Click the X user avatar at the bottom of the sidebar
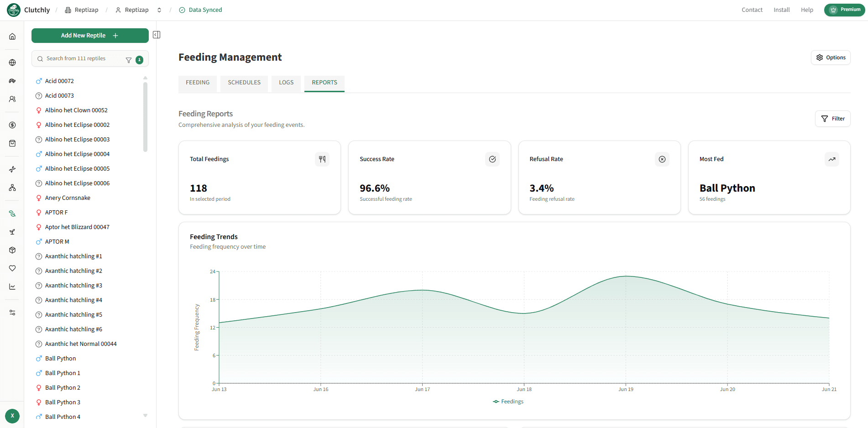 [x=12, y=416]
